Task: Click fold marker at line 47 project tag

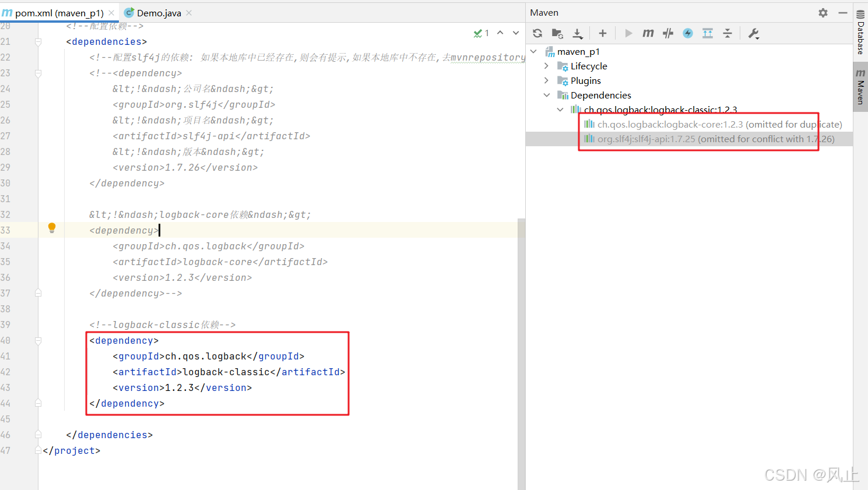Action: pyautogui.click(x=38, y=450)
